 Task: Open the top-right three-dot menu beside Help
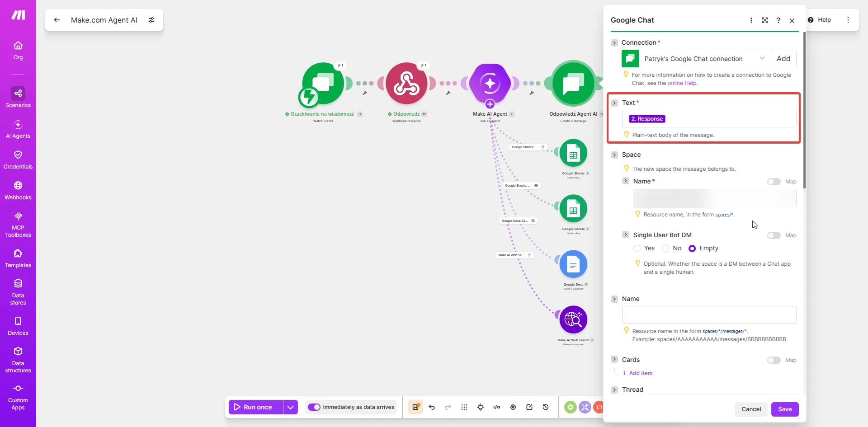[x=848, y=20]
